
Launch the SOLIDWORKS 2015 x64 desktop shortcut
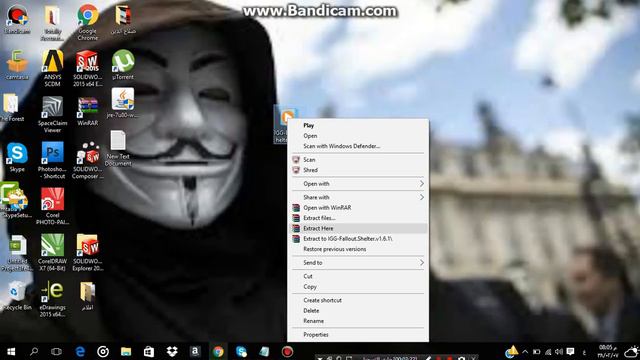point(88,68)
